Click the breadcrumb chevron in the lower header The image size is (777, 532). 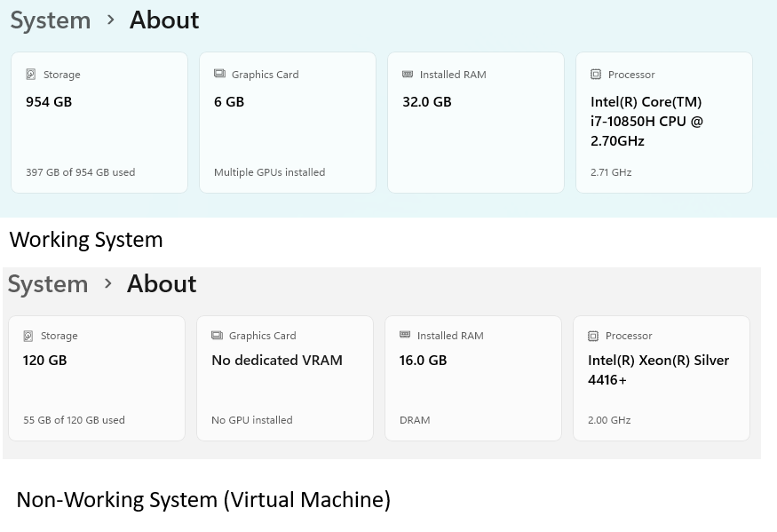coord(108,283)
